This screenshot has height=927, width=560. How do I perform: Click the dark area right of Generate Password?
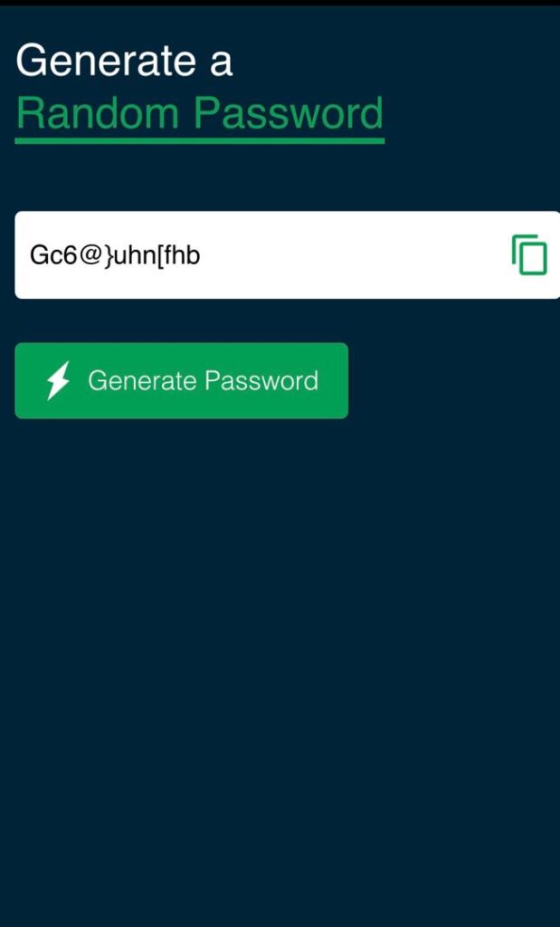click(x=455, y=381)
